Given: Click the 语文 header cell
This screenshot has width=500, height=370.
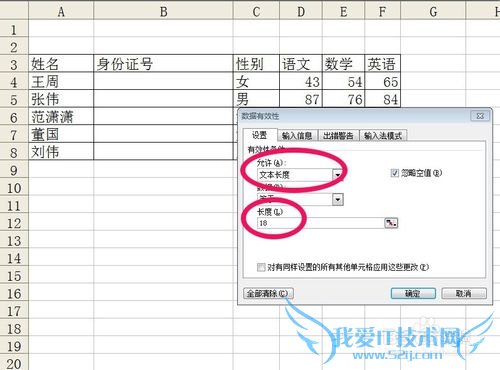Looking at the screenshot, I should point(301,64).
